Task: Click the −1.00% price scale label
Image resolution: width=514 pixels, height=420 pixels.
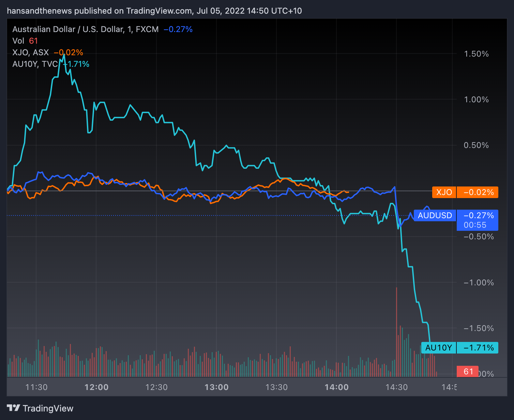Action: click(x=479, y=283)
